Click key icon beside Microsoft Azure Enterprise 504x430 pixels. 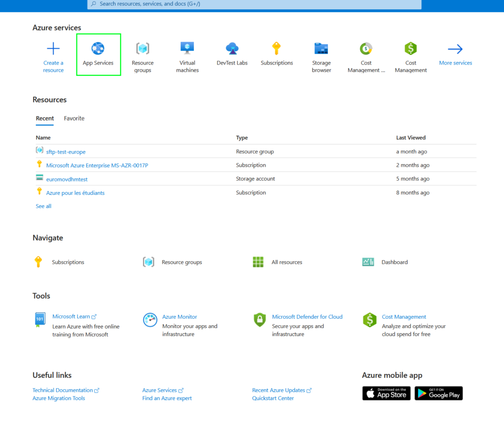click(39, 164)
